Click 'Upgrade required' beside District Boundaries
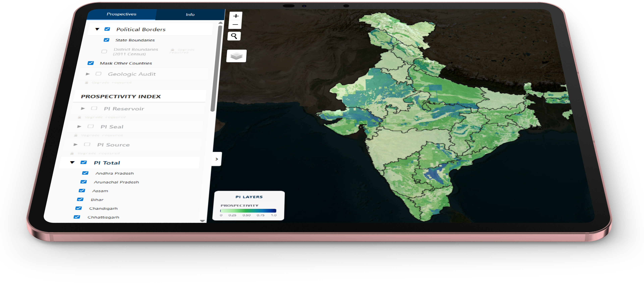Viewport: 644px width, 283px height. [x=182, y=51]
